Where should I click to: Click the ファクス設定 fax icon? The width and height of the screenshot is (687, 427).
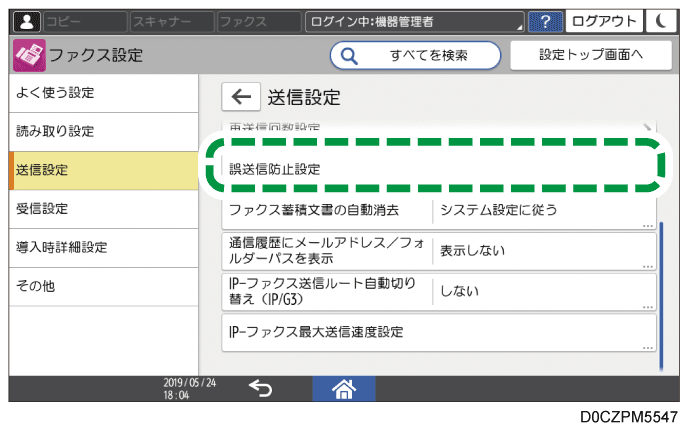pyautogui.click(x=29, y=55)
